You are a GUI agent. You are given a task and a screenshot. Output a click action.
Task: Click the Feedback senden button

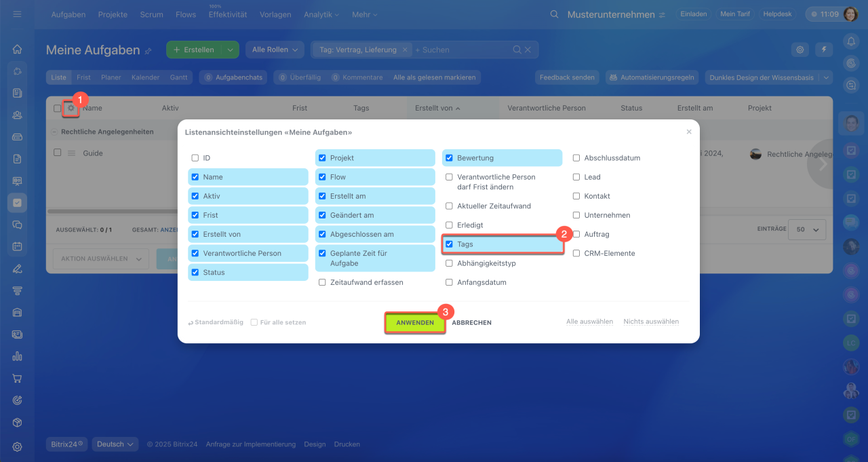(567, 77)
